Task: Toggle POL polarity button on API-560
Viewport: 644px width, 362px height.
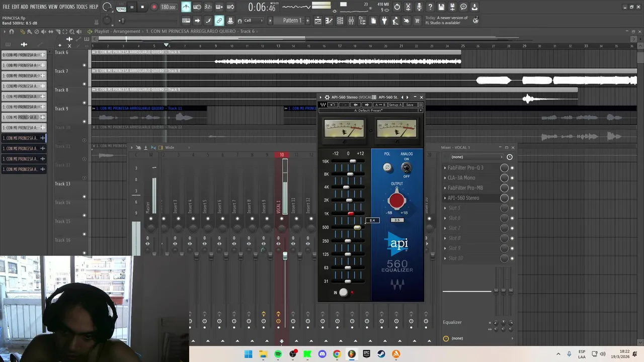Action: click(x=387, y=167)
